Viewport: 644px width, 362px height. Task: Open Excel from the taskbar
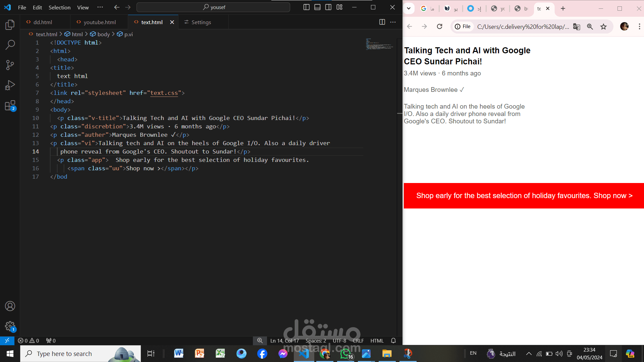(220, 354)
